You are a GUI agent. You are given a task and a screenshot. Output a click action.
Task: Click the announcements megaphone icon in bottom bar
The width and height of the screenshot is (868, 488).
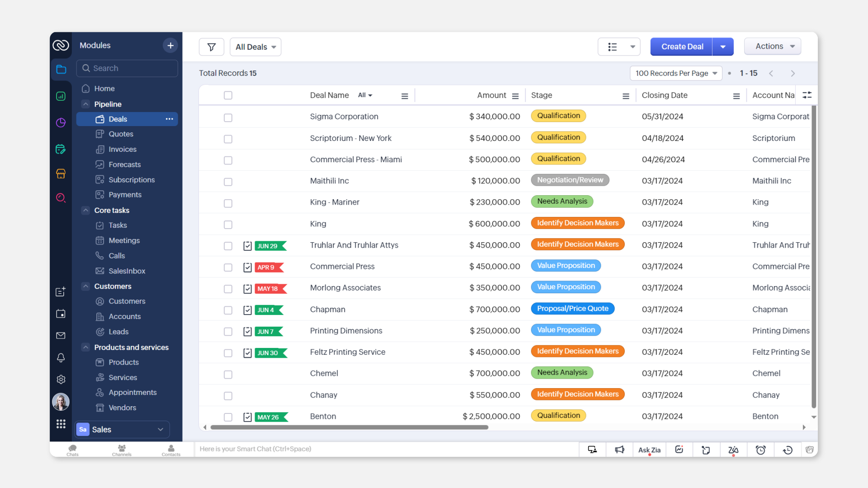pyautogui.click(x=619, y=450)
